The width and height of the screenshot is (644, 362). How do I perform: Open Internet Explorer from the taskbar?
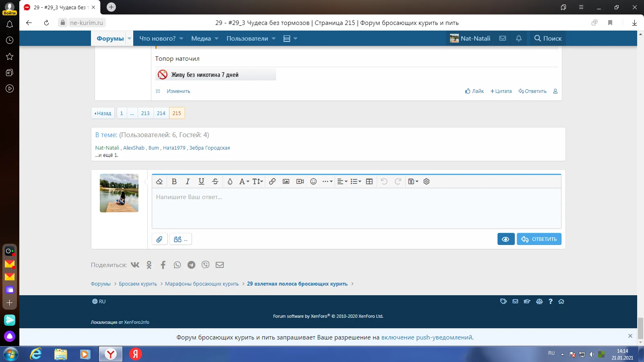(x=36, y=354)
